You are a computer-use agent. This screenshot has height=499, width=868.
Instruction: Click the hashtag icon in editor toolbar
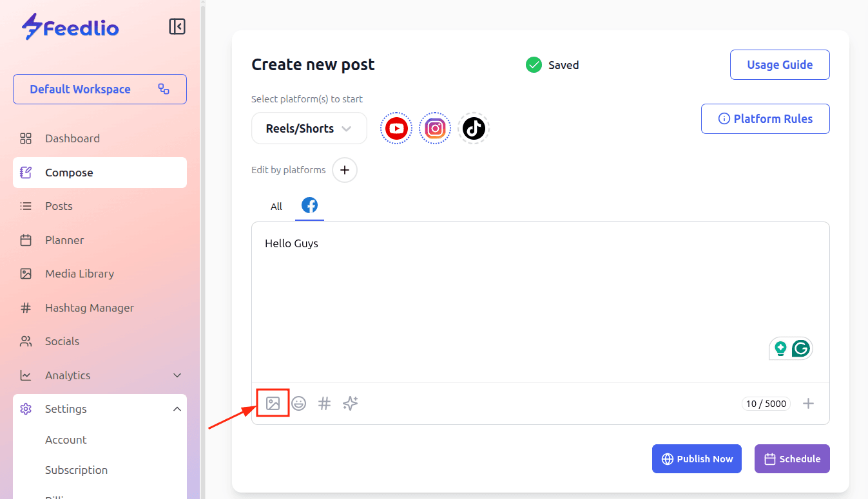click(325, 404)
